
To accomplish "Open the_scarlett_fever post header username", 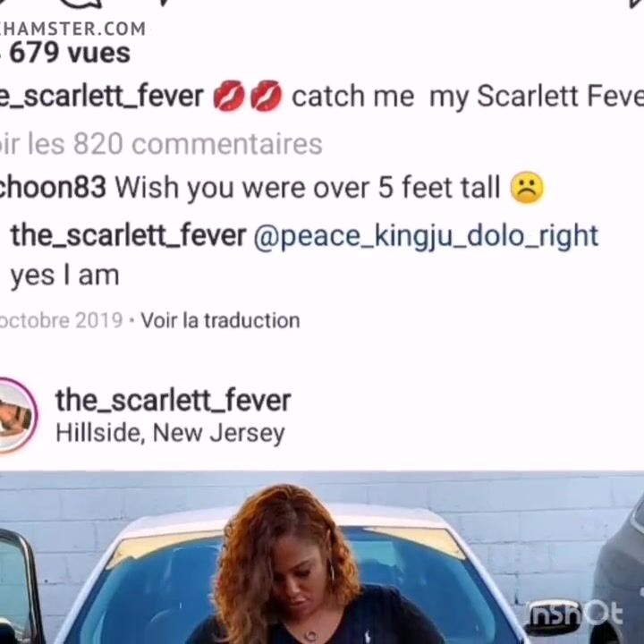I will (x=173, y=401).
